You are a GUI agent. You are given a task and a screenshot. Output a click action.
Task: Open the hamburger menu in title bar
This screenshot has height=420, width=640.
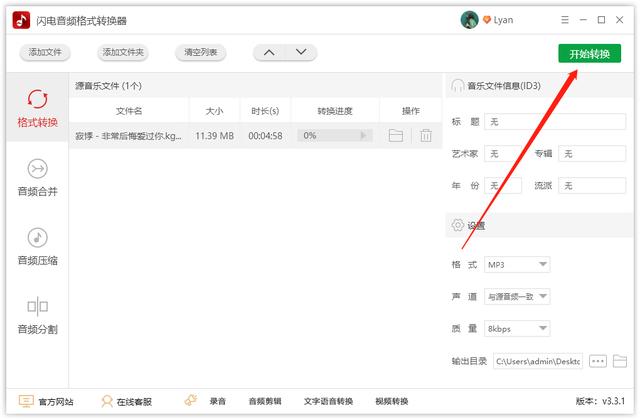point(565,20)
